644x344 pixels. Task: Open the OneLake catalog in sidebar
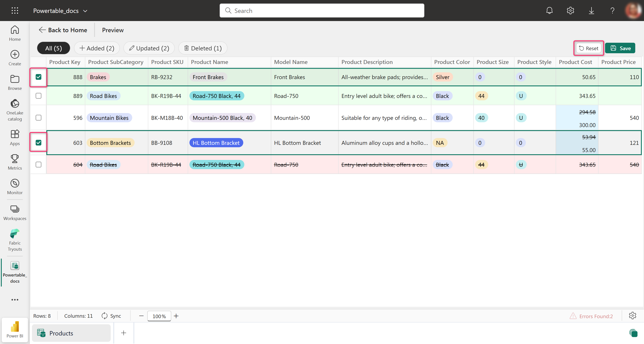(15, 110)
